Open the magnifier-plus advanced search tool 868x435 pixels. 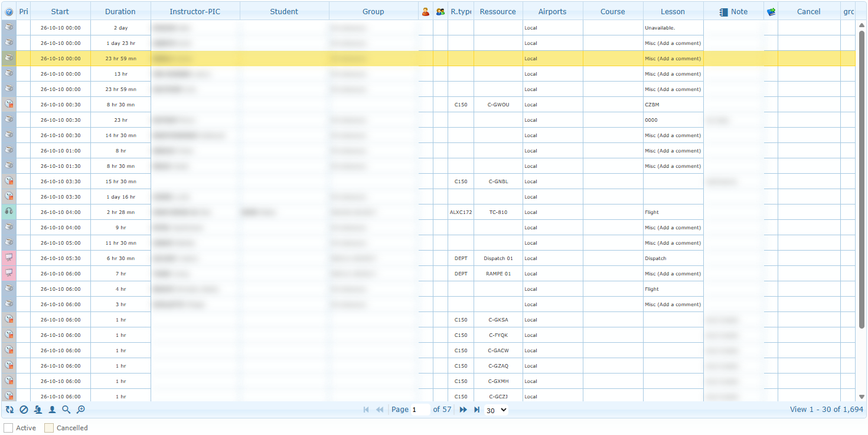pyautogui.click(x=81, y=410)
